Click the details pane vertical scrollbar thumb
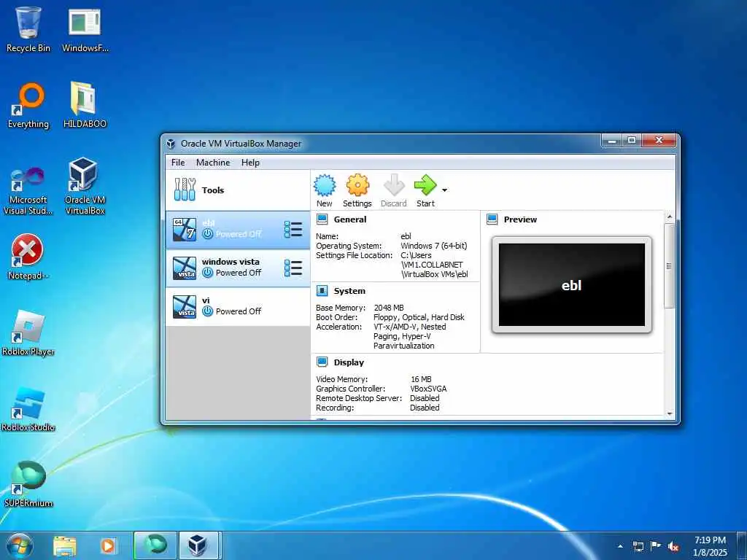The image size is (747, 560). click(x=670, y=265)
